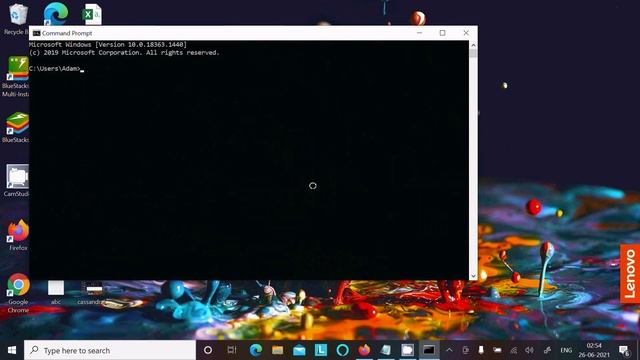The height and width of the screenshot is (360, 640).
Task: Launch Edge from the taskbar
Action: pos(256,350)
